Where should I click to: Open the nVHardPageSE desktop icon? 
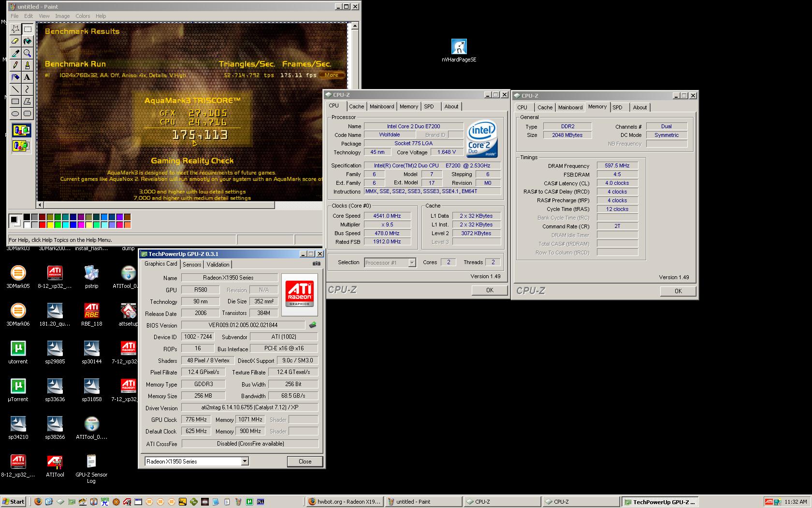(459, 51)
